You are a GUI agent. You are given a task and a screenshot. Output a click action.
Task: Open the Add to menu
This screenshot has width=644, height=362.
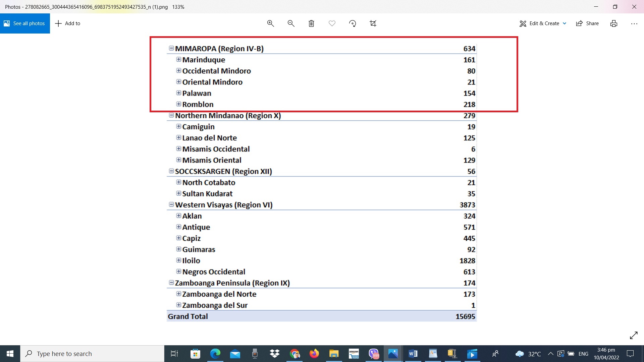pyautogui.click(x=68, y=23)
